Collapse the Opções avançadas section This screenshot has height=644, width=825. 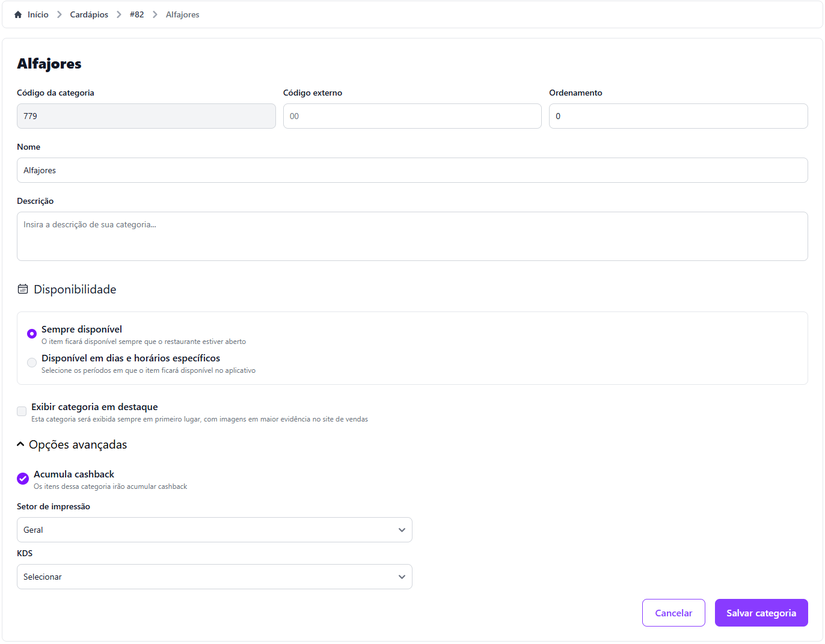20,444
